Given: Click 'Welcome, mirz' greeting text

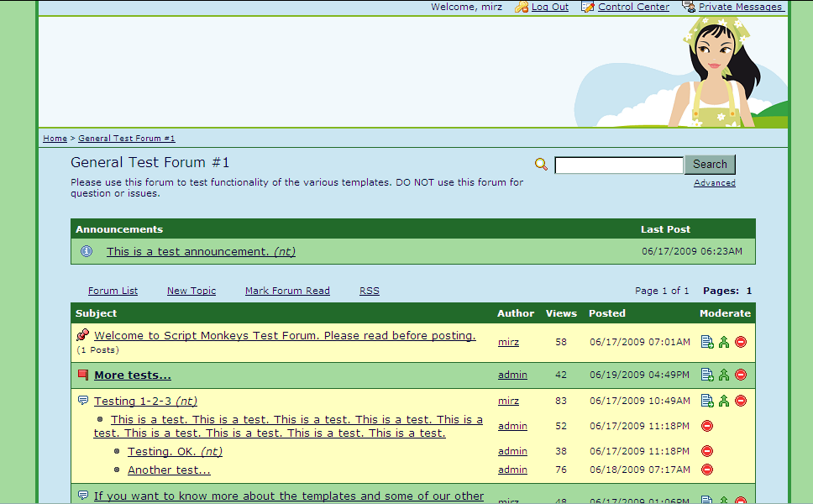Looking at the screenshot, I should tap(466, 7).
